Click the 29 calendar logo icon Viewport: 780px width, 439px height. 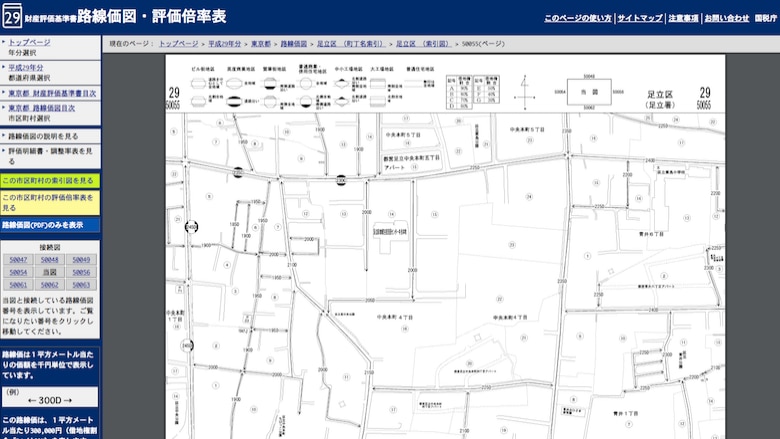pyautogui.click(x=12, y=16)
